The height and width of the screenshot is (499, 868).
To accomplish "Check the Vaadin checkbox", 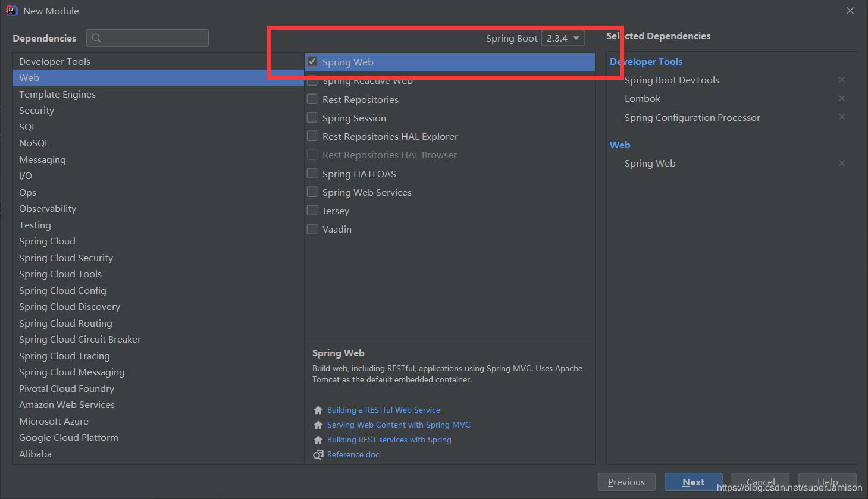I will 312,228.
